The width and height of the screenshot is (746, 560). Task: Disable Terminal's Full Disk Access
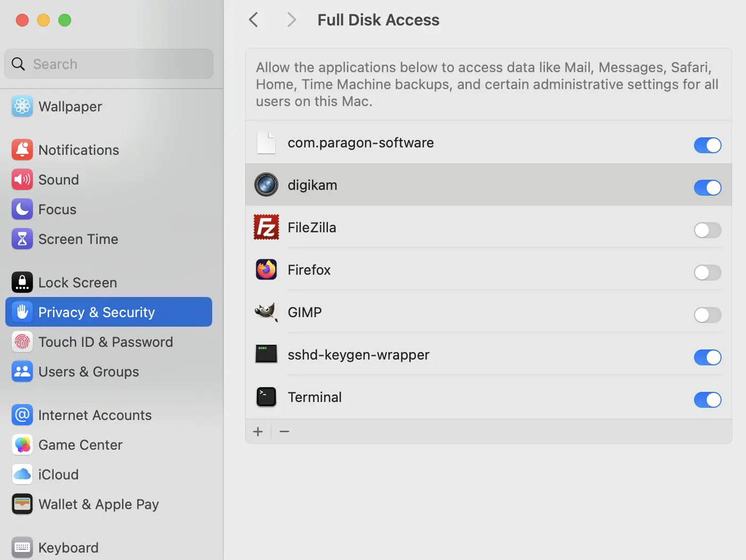pos(707,400)
